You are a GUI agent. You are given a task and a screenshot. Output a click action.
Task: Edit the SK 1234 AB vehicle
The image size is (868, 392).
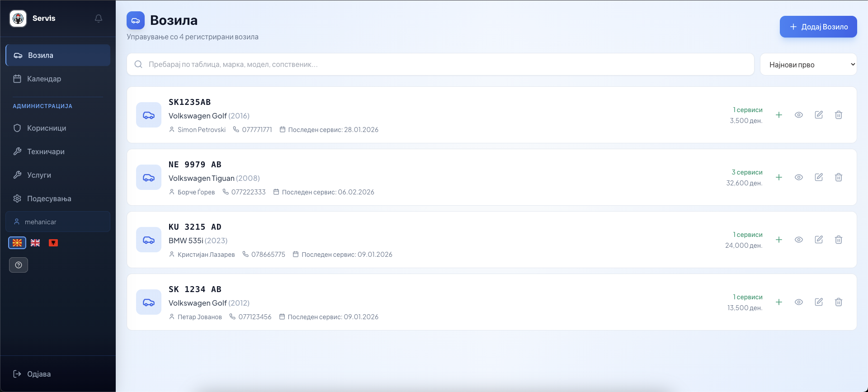click(x=819, y=302)
